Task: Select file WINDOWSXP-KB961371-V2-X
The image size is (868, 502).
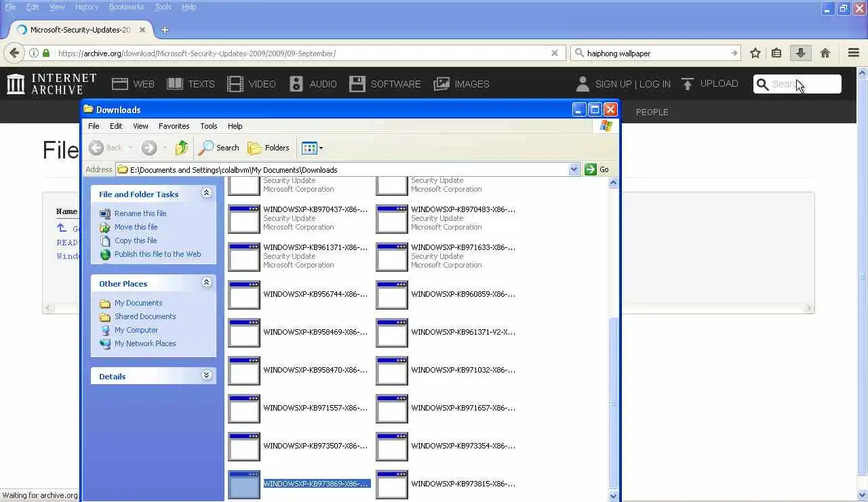Action: pos(446,333)
